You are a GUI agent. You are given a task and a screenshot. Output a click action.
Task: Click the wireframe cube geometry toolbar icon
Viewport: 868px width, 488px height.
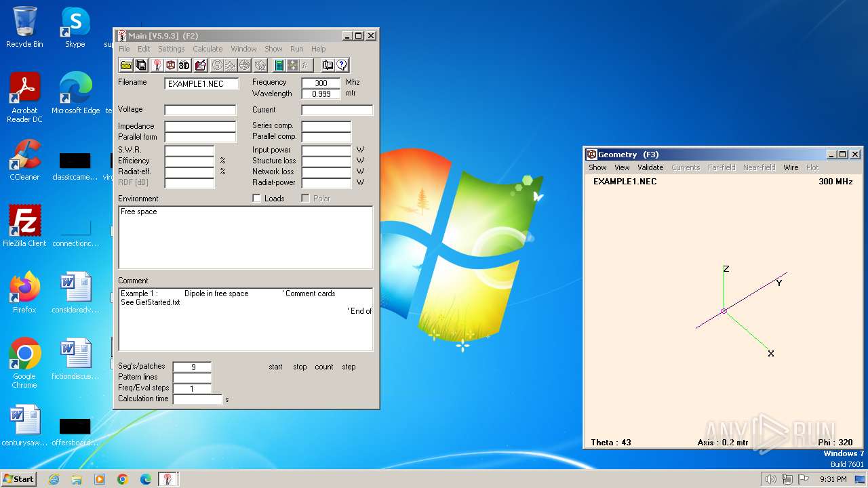170,65
